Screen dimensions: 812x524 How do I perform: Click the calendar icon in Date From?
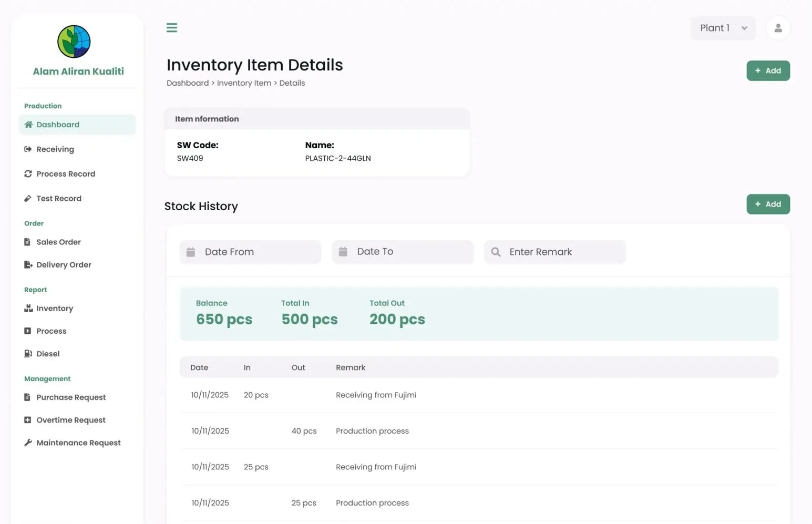point(191,252)
